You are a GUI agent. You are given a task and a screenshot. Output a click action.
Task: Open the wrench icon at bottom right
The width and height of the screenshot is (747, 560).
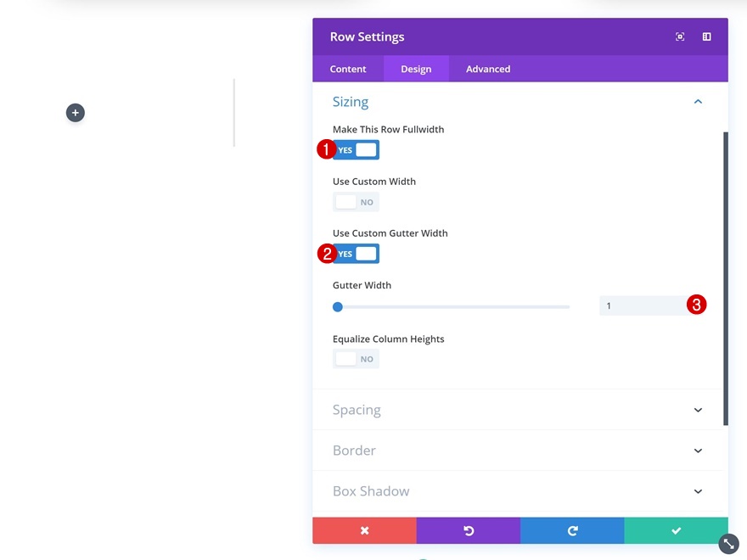coord(727,543)
